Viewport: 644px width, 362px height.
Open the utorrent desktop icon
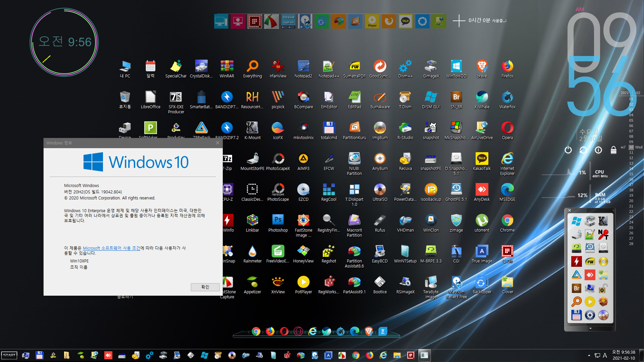(482, 223)
